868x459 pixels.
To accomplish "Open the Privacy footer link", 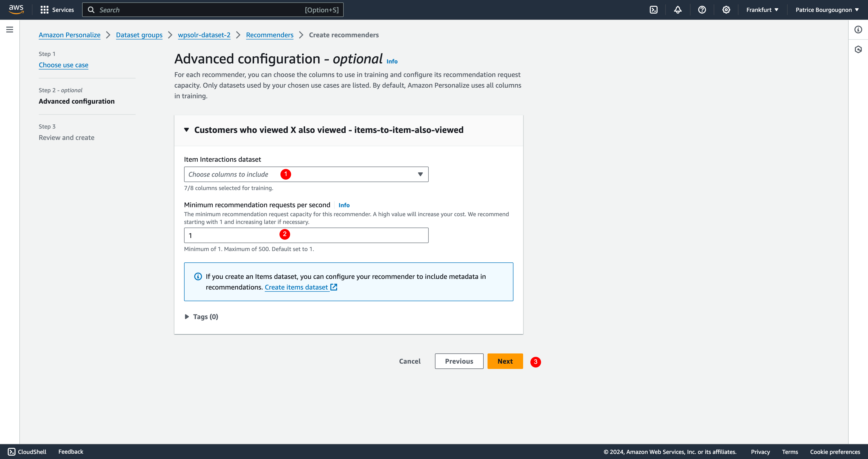I will [760, 452].
